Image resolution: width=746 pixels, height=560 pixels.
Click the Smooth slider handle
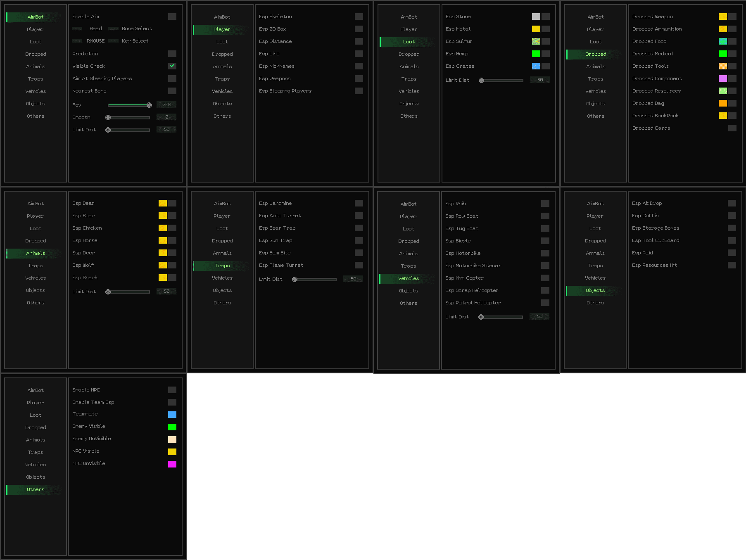[x=108, y=118]
